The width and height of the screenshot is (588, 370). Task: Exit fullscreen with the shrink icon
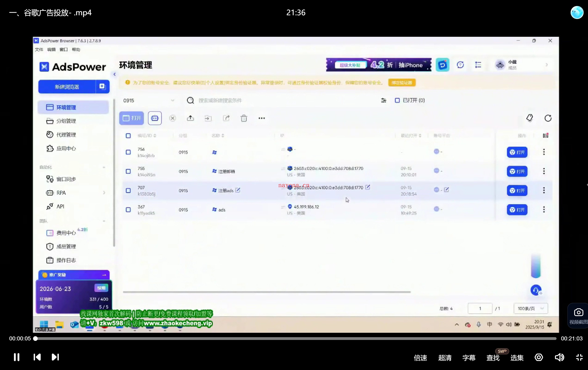pyautogui.click(x=579, y=357)
